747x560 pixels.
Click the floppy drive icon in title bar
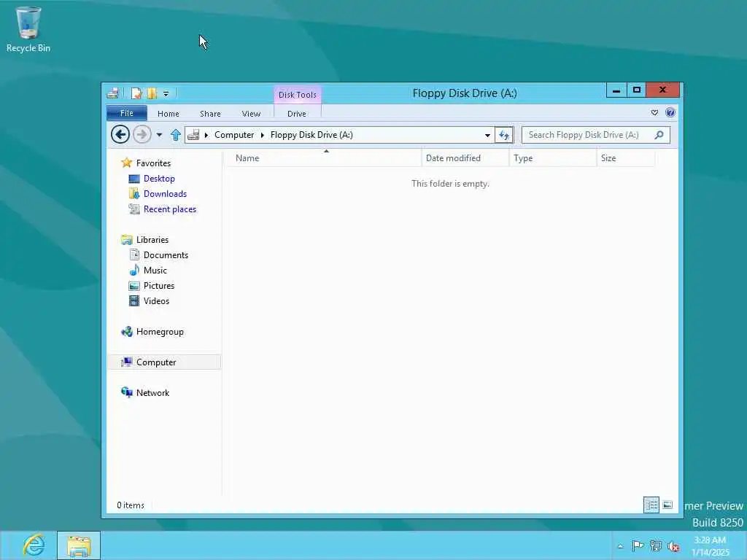pyautogui.click(x=113, y=93)
